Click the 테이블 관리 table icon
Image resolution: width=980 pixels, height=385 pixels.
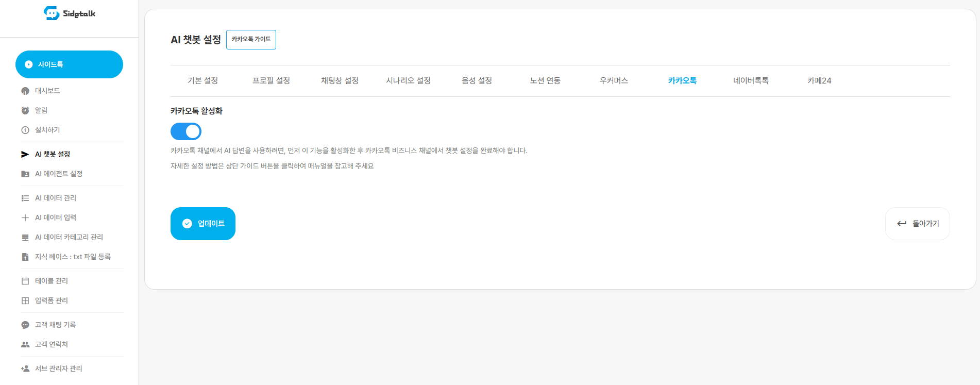(x=25, y=281)
